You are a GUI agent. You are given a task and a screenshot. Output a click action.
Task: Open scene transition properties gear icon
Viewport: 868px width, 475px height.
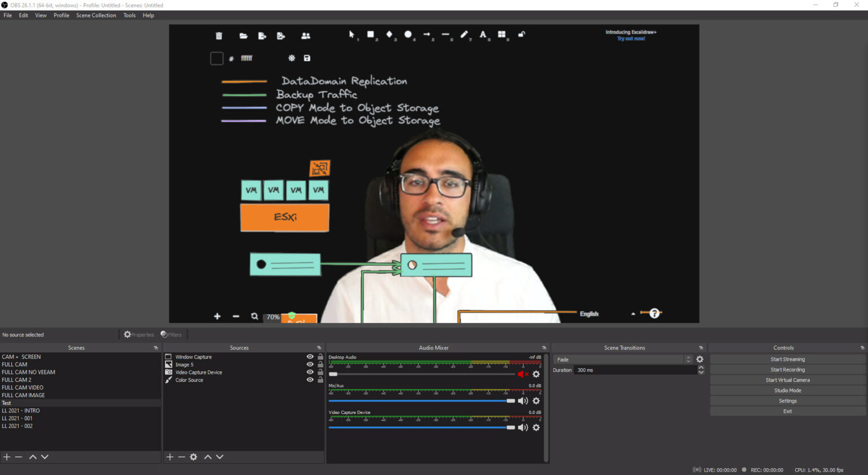click(x=700, y=360)
